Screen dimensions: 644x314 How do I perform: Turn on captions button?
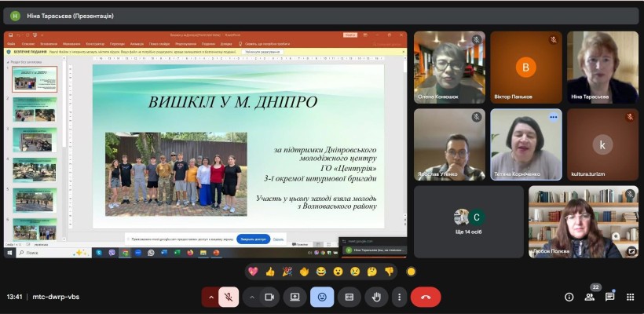(349, 298)
